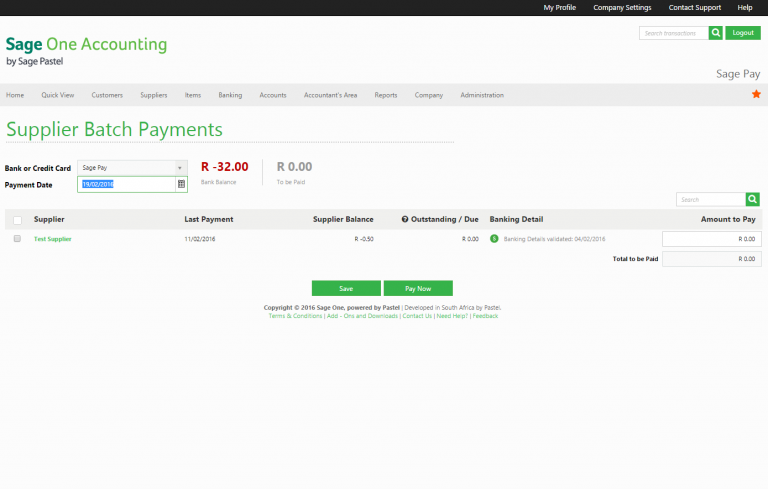Focus the supplier Search field

click(711, 199)
